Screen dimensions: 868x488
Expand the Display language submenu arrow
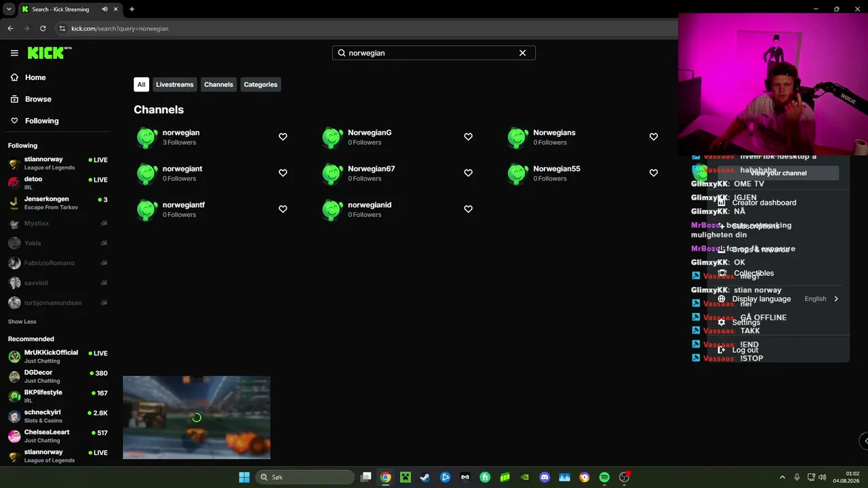click(x=836, y=299)
